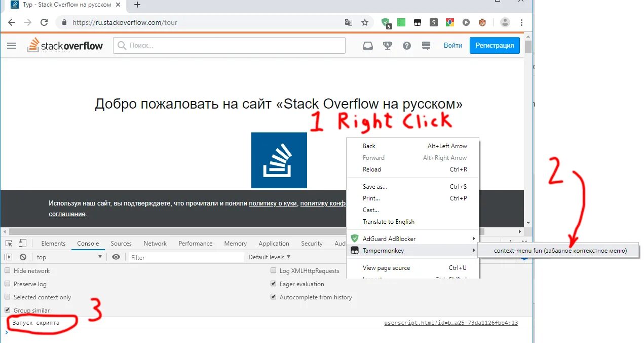Switch to the Elements tab
The image size is (644, 343).
[53, 244]
